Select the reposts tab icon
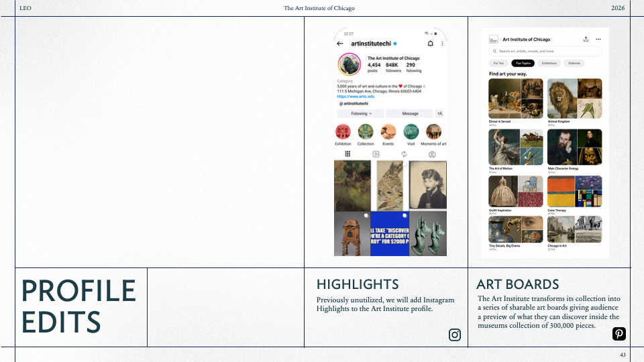The image size is (644, 362). (404, 154)
